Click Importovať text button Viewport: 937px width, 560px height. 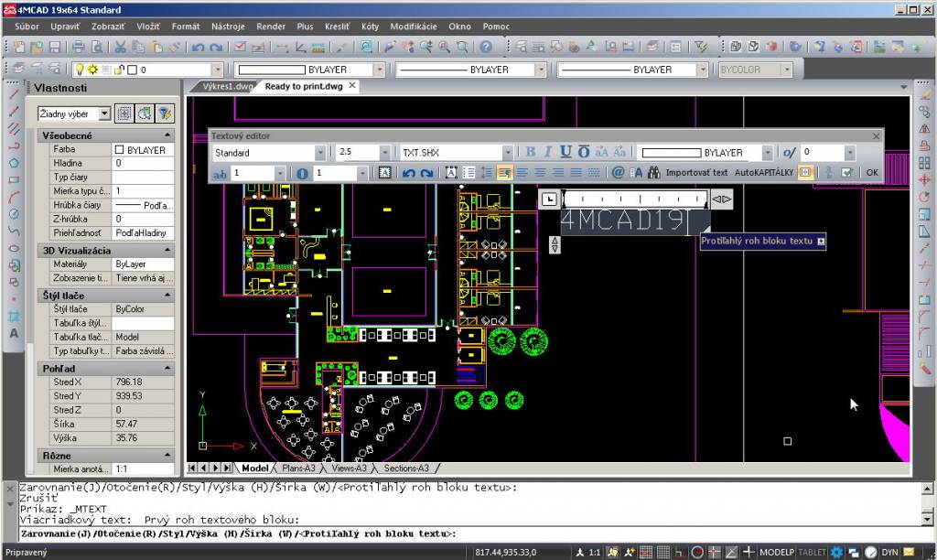(696, 173)
